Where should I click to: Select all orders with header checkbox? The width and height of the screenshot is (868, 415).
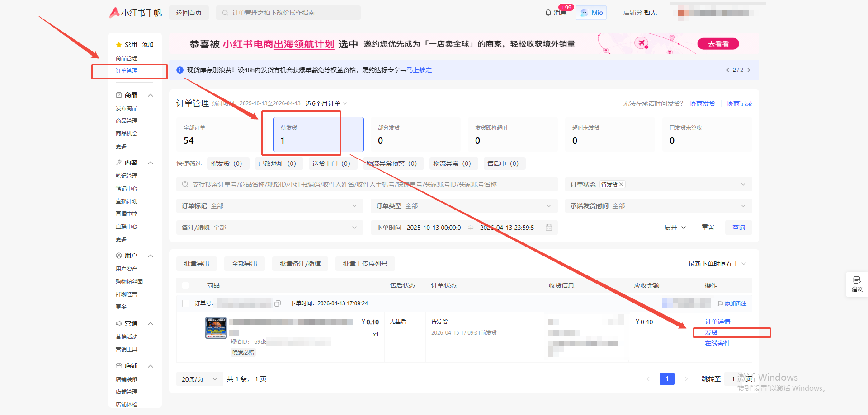pos(185,285)
